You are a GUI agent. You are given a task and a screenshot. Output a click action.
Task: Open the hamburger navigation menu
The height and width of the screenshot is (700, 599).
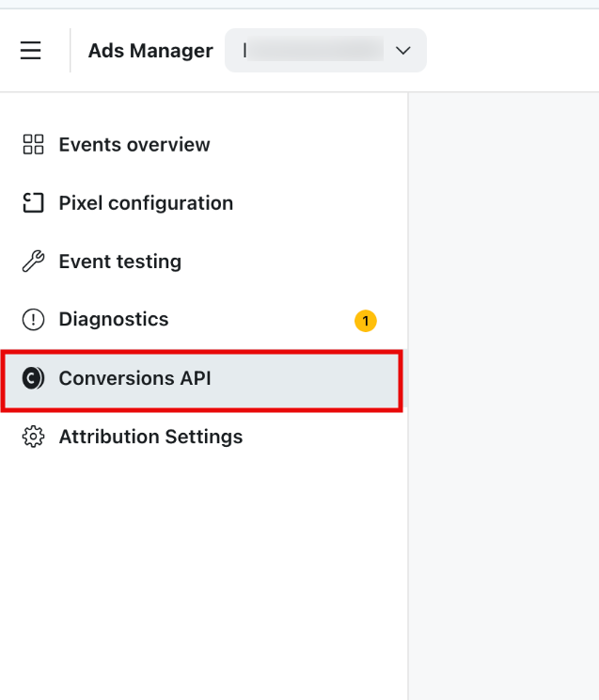pyautogui.click(x=30, y=50)
